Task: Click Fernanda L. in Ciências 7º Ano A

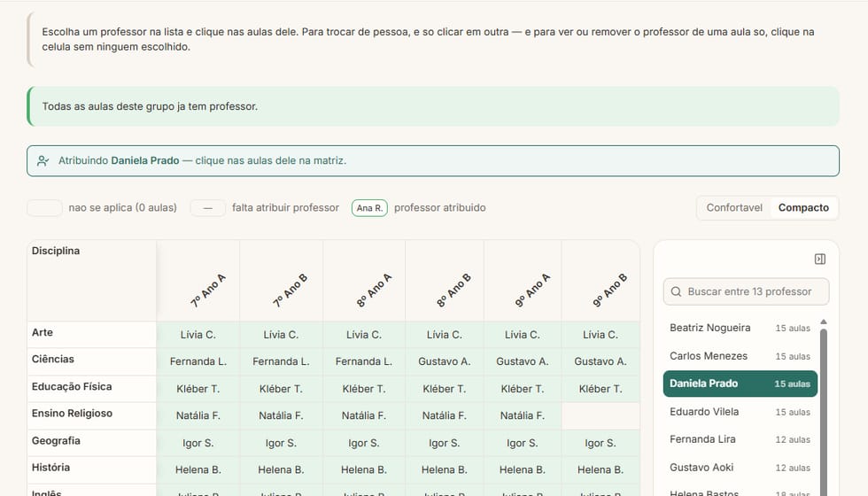Action: coord(198,361)
